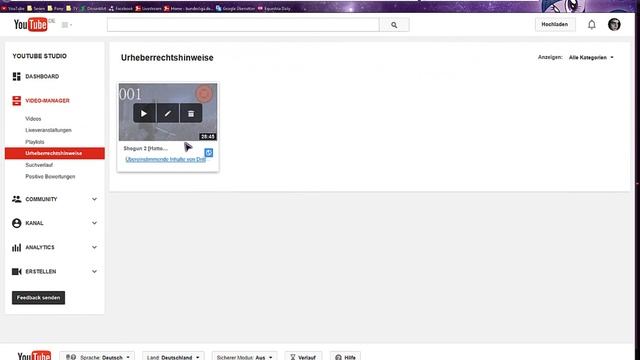This screenshot has height=360, width=640.
Task: Click the Hochladen upload button
Action: (x=555, y=24)
